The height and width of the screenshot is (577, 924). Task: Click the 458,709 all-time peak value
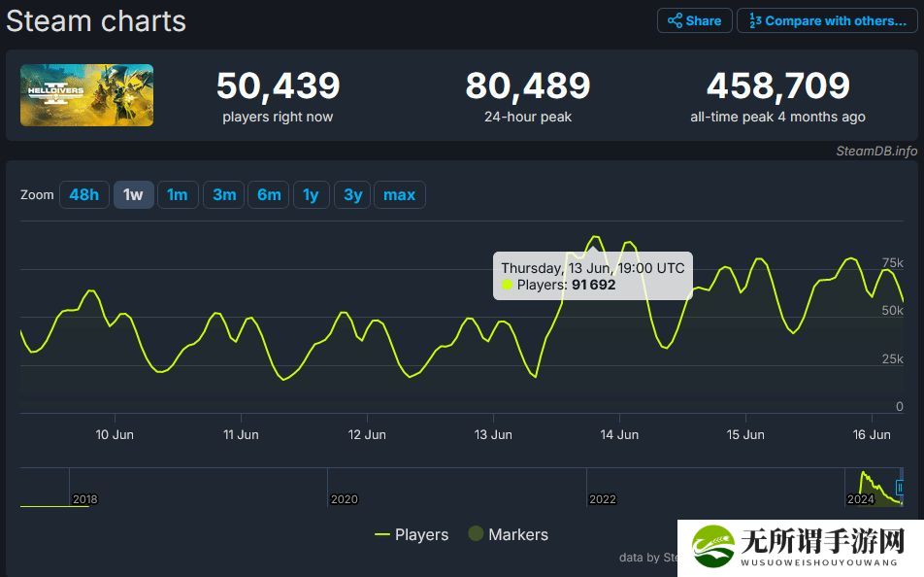point(777,86)
